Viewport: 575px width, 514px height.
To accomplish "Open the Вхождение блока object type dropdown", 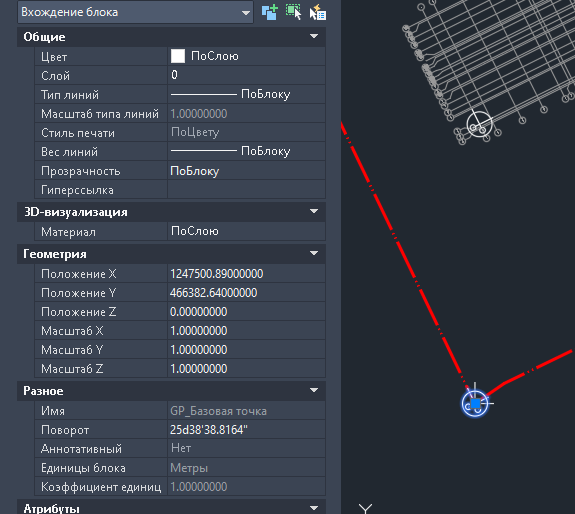I will coord(135,12).
